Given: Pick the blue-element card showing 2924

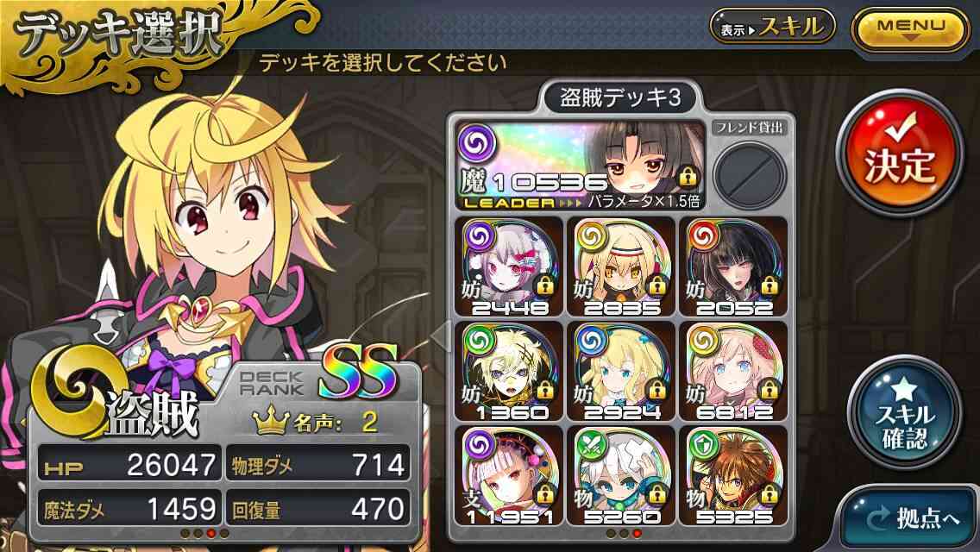Looking at the screenshot, I should click(x=621, y=371).
